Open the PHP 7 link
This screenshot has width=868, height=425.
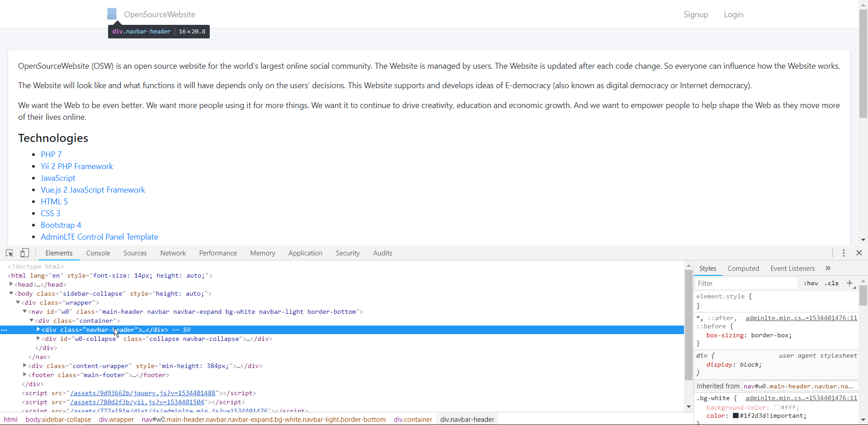coord(51,155)
